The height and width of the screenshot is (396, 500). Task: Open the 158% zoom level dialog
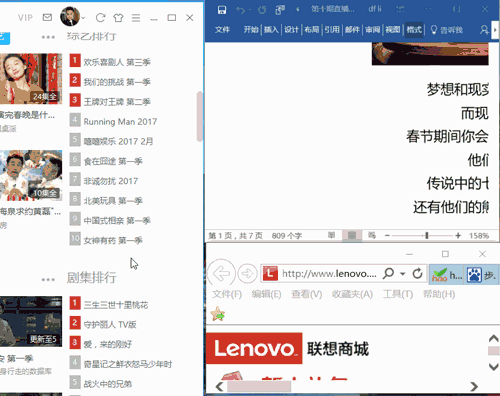479,236
